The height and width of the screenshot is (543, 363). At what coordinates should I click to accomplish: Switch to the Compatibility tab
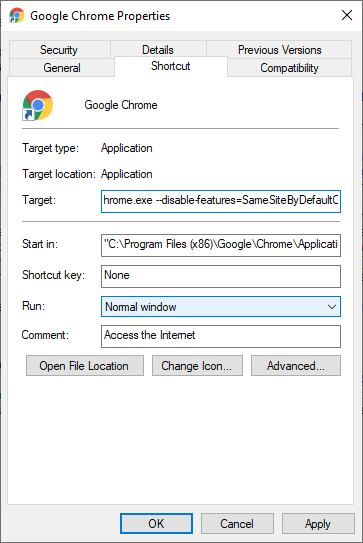(x=290, y=68)
